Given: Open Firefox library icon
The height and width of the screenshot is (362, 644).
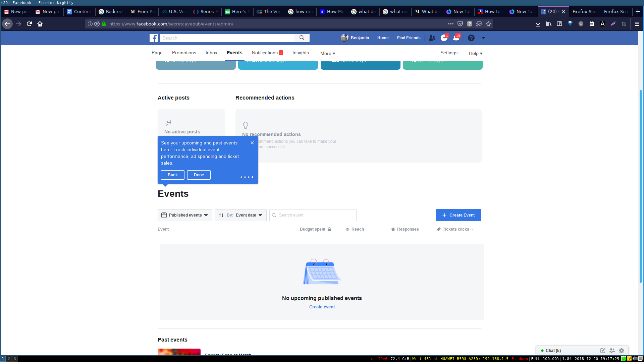Looking at the screenshot, I should (x=549, y=24).
